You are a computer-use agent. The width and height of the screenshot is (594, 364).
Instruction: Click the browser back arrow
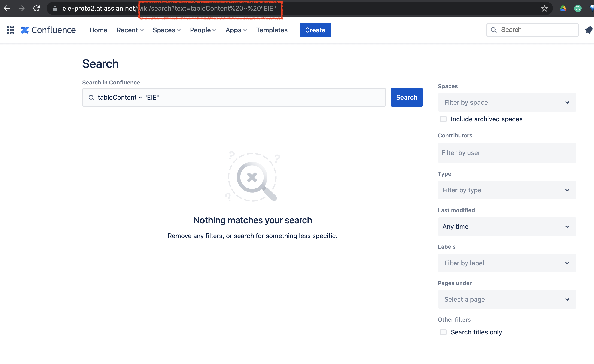7,9
